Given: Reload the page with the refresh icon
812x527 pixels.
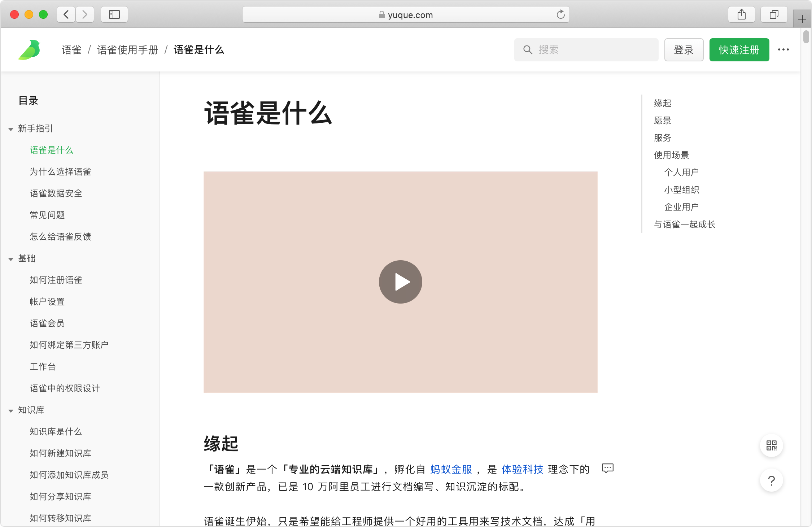Looking at the screenshot, I should (x=560, y=14).
